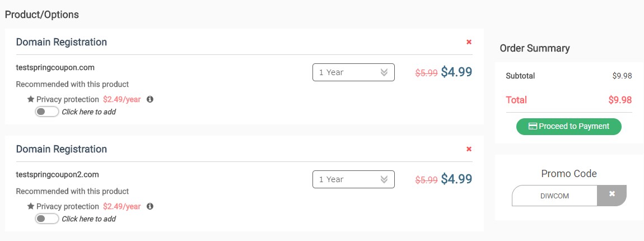Click info icon beside second Privacy protection
The image size is (644, 241).
[150, 206]
